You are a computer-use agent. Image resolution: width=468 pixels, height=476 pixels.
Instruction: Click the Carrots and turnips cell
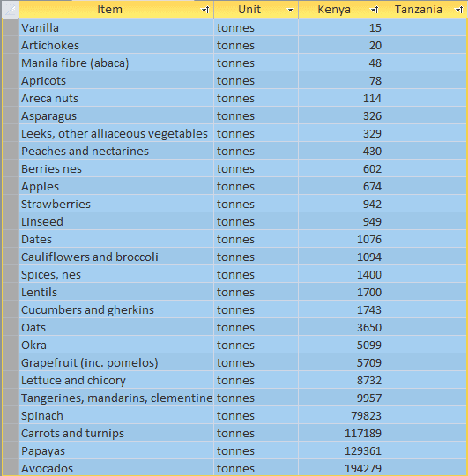[116, 433]
